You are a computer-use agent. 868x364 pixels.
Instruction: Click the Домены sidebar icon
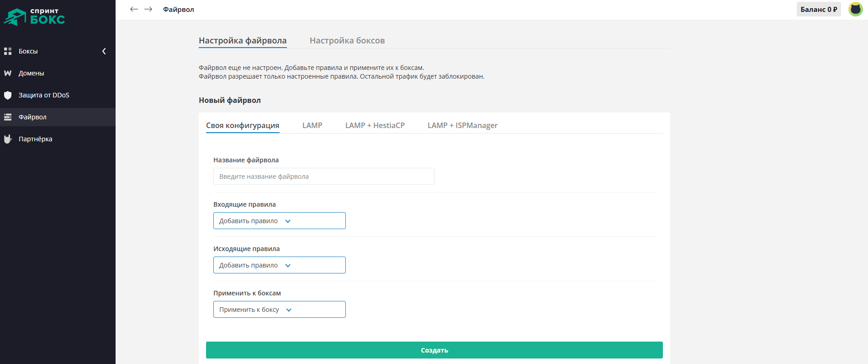[8, 73]
